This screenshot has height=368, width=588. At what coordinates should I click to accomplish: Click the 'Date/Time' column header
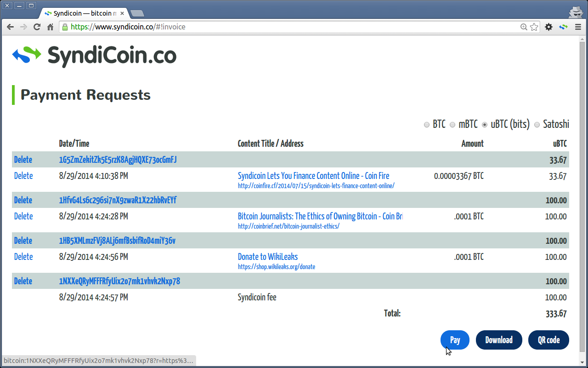coord(74,144)
